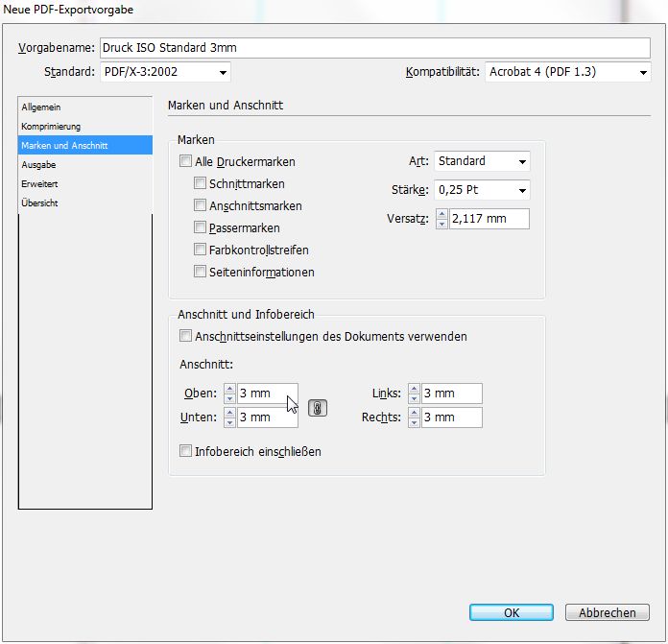The image size is (668, 644).
Task: Click in the Vorgabename text field
Action: [x=374, y=48]
